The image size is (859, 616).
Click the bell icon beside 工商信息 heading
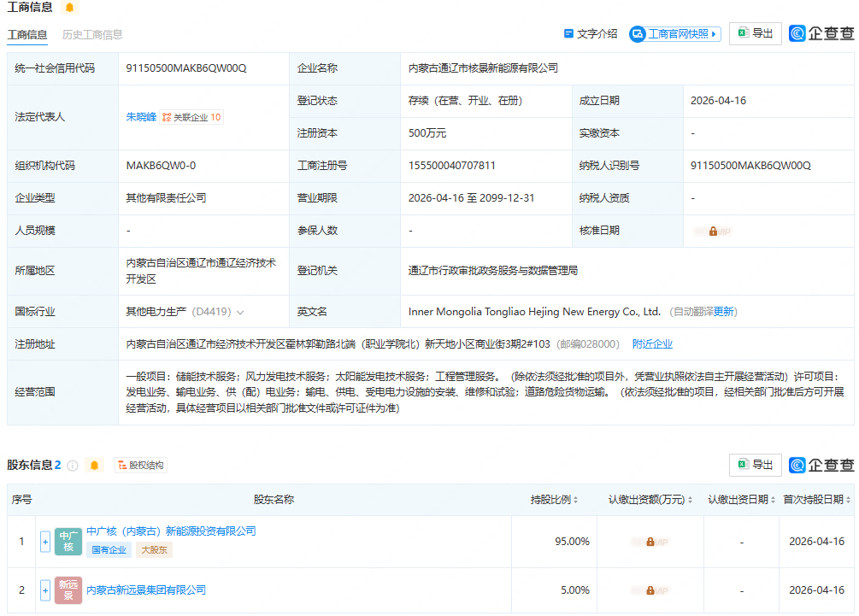tap(69, 8)
